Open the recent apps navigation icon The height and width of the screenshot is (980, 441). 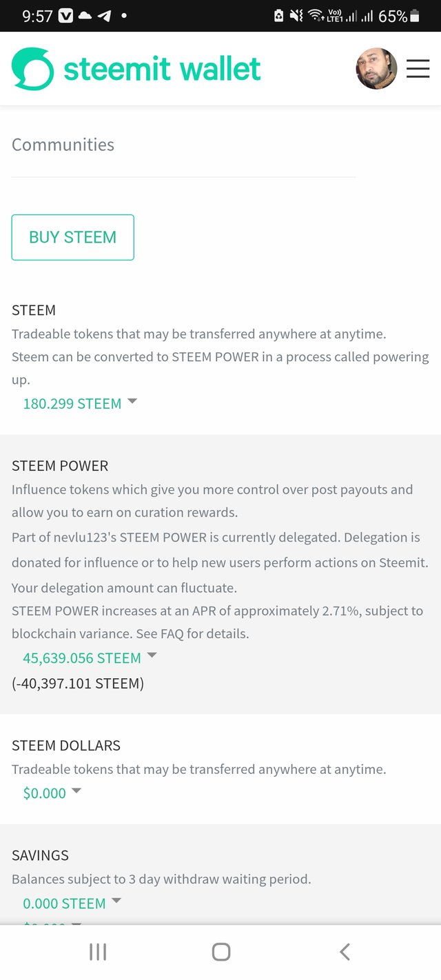point(97,952)
